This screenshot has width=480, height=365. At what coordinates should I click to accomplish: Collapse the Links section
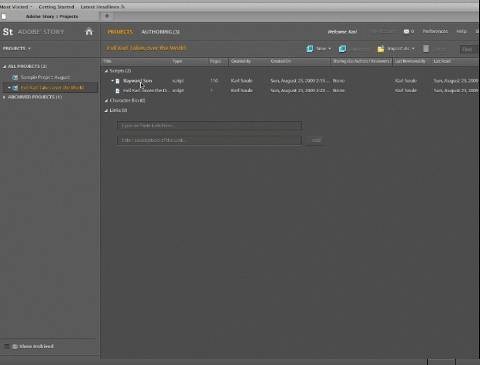click(106, 110)
